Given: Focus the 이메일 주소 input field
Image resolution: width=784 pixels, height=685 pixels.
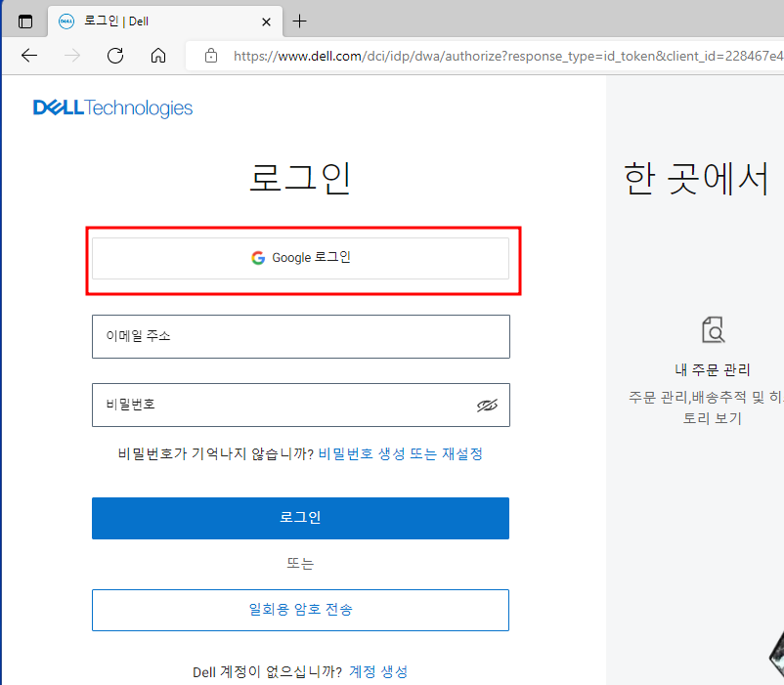Looking at the screenshot, I should pyautogui.click(x=301, y=336).
